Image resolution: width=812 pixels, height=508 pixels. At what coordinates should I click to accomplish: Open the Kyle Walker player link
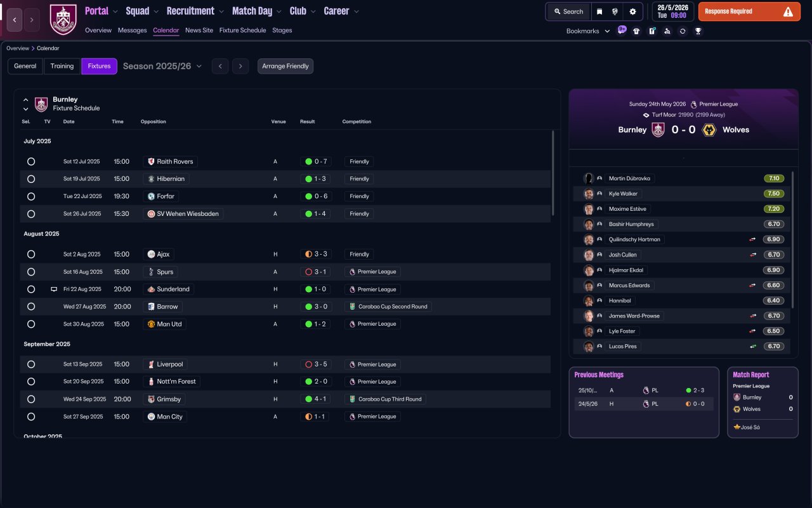point(623,194)
